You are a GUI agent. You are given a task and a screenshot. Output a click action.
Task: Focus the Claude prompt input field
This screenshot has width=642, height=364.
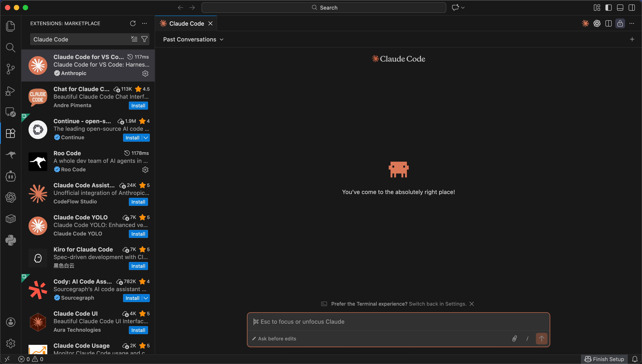398,321
